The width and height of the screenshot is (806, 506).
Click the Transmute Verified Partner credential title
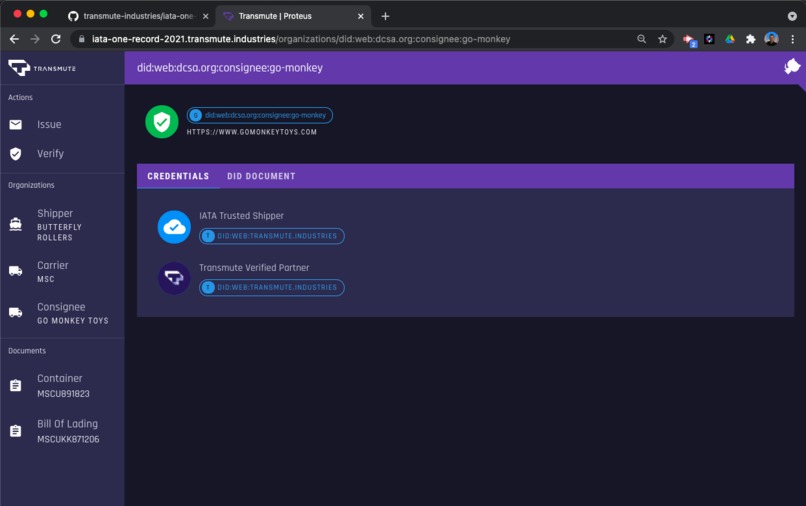pos(254,267)
